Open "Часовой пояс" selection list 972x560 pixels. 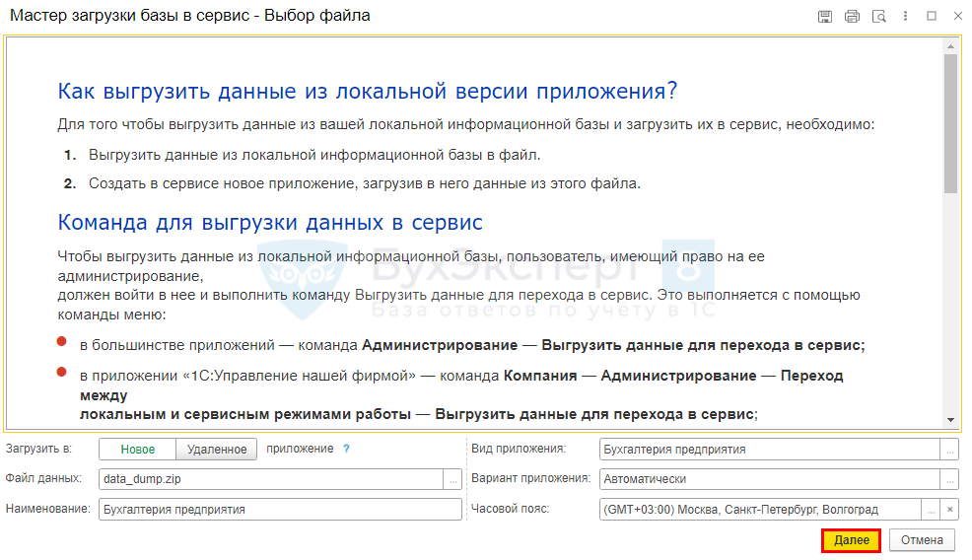point(930,510)
